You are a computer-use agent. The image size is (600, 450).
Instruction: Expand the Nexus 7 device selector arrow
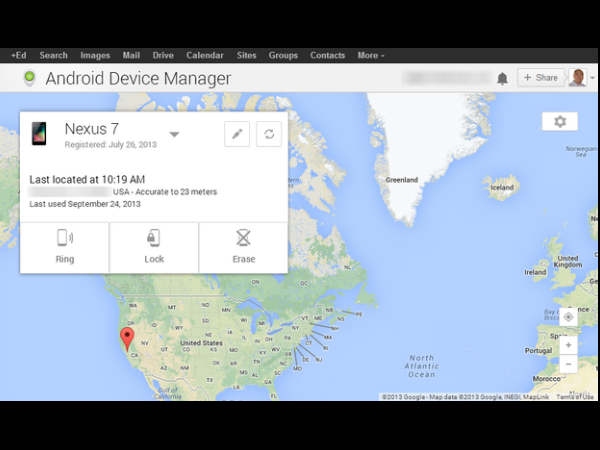174,134
